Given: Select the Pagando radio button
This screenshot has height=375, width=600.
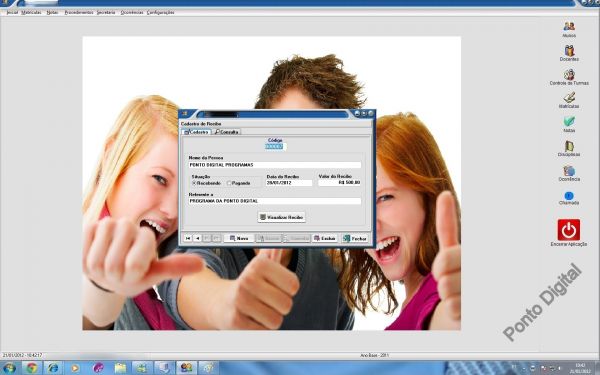Looking at the screenshot, I should coord(229,183).
